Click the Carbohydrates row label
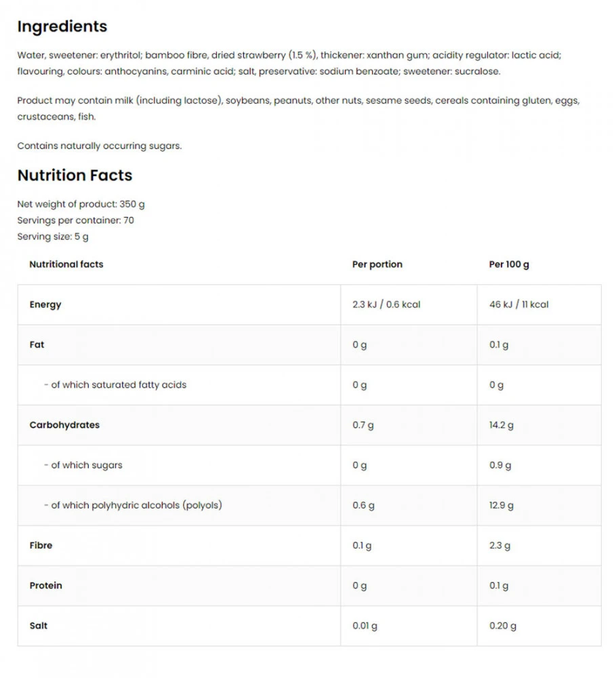The image size is (616, 678). coord(64,425)
